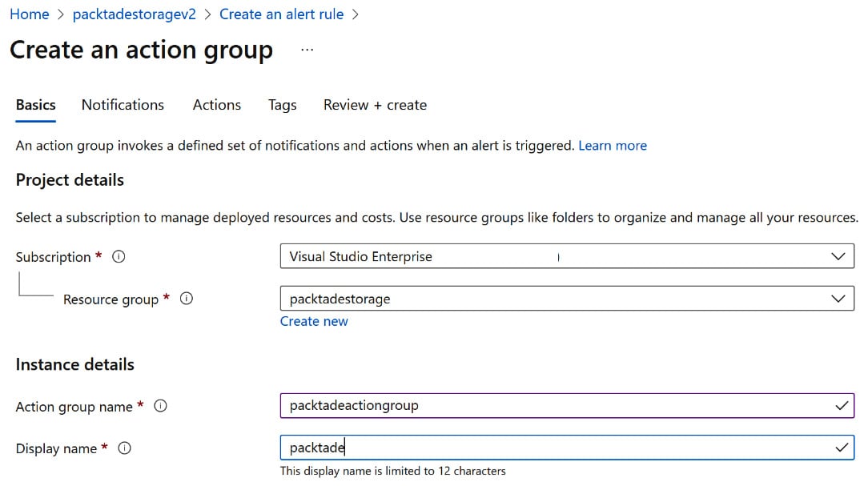Click the Learn more link

613,146
